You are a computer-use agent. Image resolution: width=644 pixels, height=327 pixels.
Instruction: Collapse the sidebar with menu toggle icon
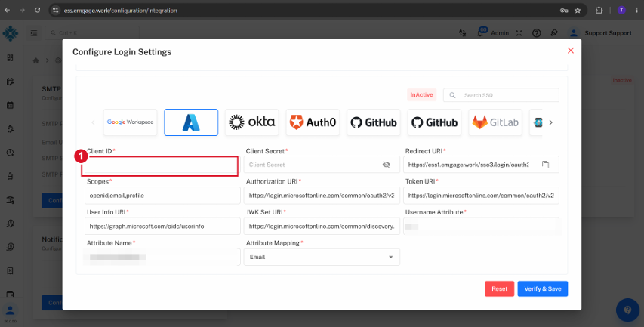click(x=34, y=33)
